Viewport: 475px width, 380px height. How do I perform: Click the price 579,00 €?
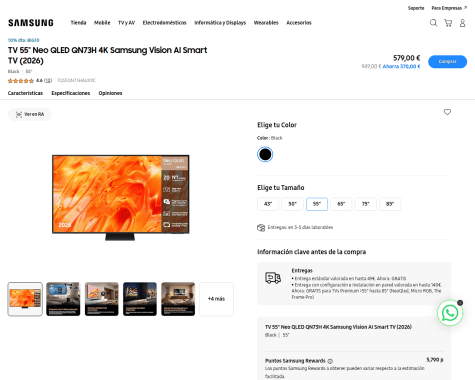coord(406,58)
